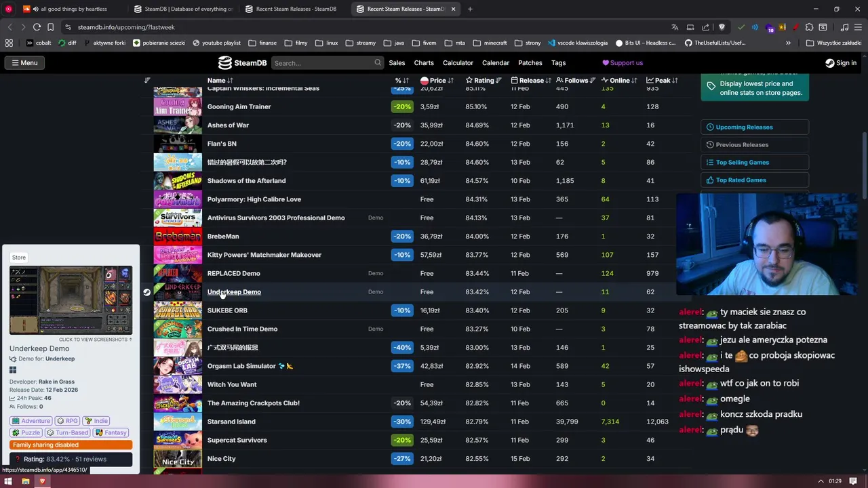Screen dimensions: 868x488
Task: Click the browser address bar URL
Action: click(126, 27)
